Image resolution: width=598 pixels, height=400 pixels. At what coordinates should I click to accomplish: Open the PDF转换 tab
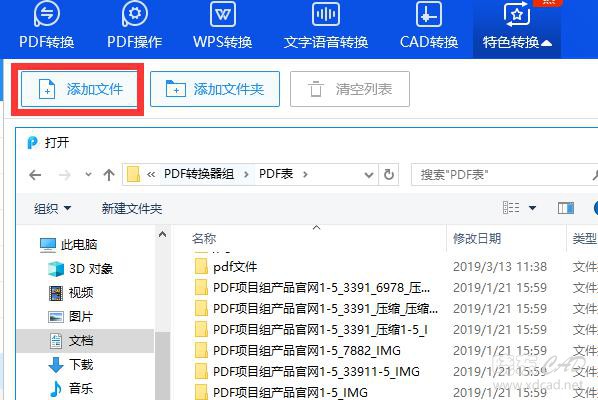(x=47, y=26)
